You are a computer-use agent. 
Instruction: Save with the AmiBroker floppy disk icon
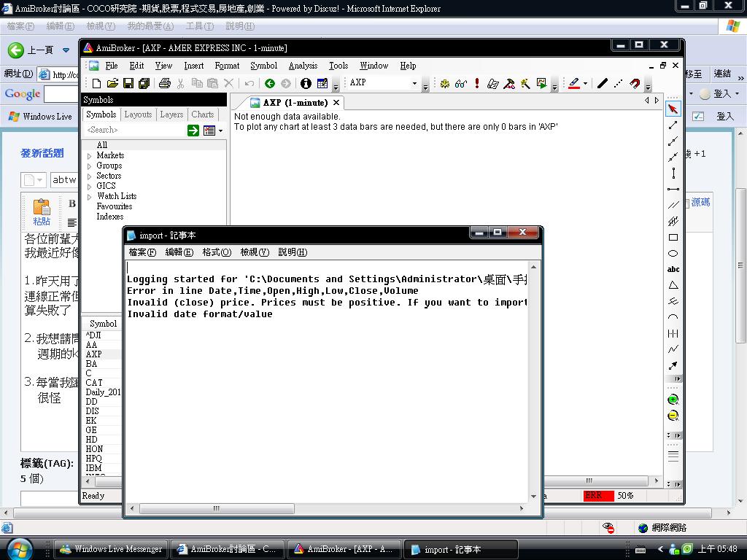(x=128, y=83)
